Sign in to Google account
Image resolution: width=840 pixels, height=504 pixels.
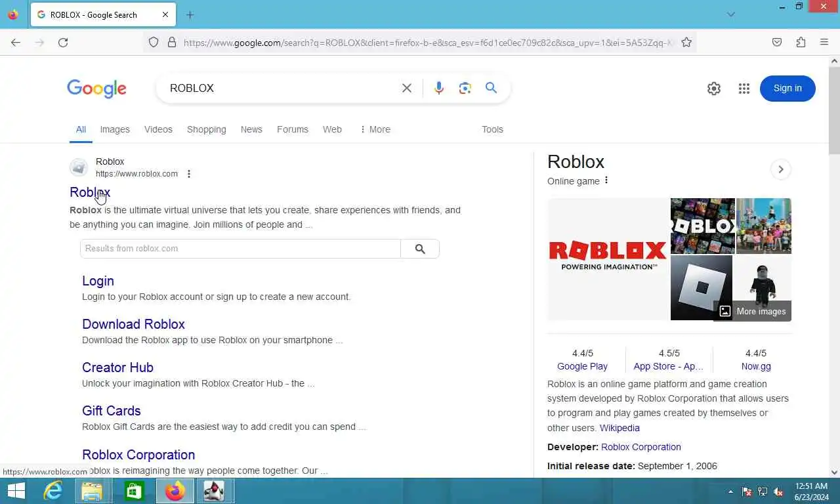[x=787, y=89]
